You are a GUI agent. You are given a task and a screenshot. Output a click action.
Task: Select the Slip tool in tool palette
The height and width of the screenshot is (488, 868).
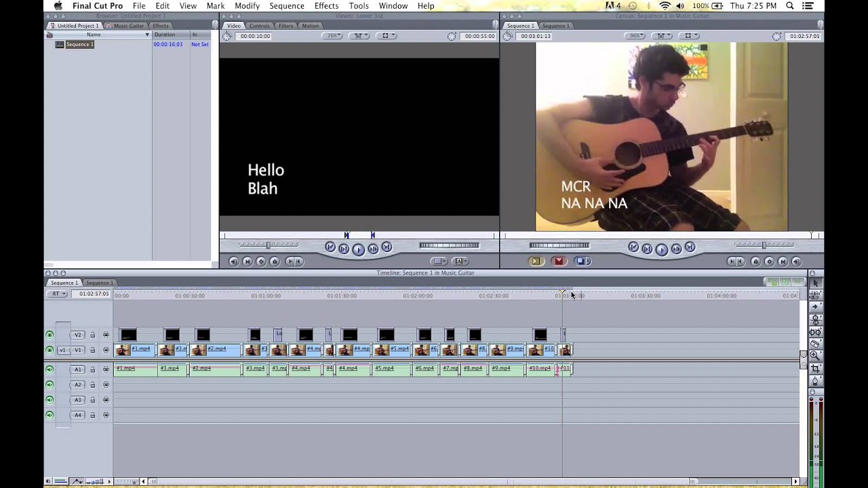pos(816,331)
